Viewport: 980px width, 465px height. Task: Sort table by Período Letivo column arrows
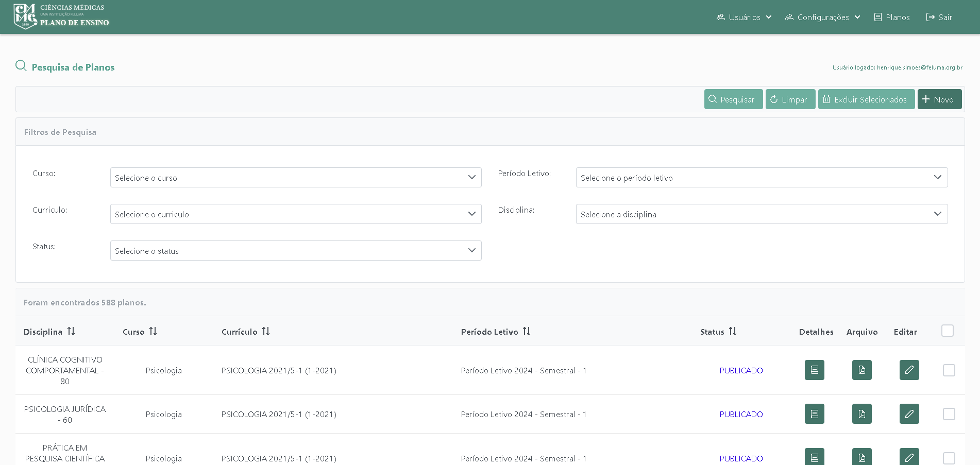[x=527, y=332]
